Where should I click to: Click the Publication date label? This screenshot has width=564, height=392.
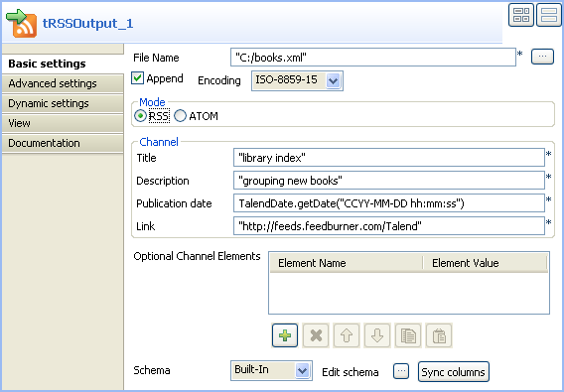click(174, 203)
